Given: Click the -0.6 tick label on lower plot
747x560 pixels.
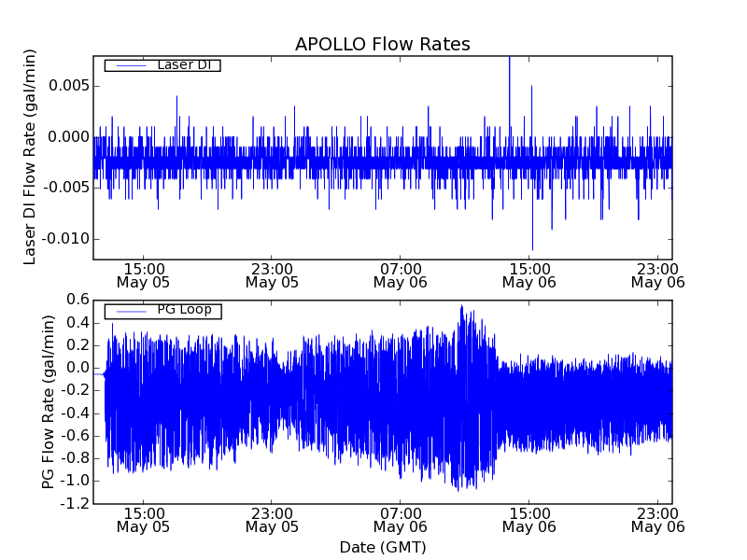Looking at the screenshot, I should pyautogui.click(x=75, y=435).
